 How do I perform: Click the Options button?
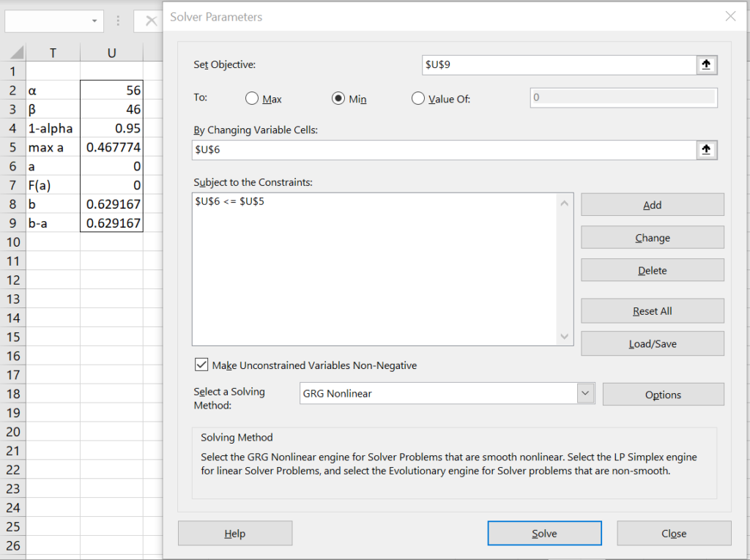pyautogui.click(x=662, y=394)
